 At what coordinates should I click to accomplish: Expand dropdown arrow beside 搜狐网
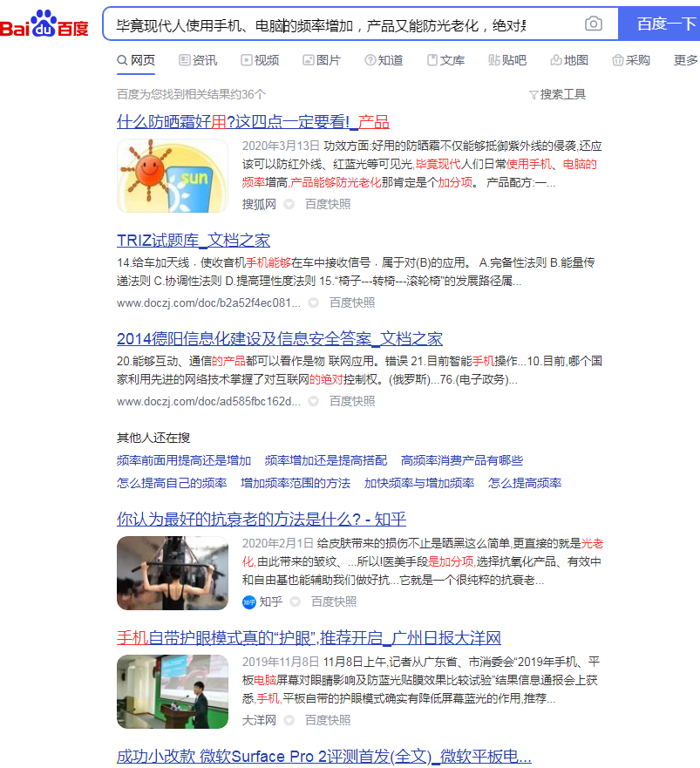click(289, 204)
